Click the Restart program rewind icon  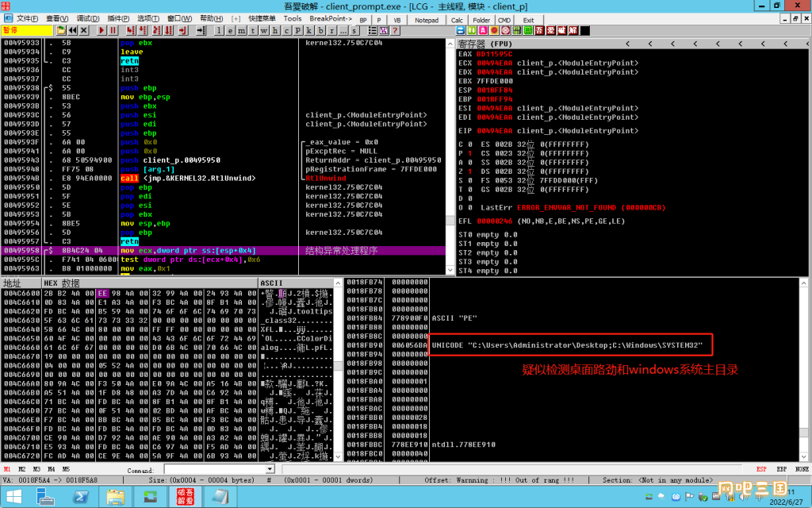[72, 31]
